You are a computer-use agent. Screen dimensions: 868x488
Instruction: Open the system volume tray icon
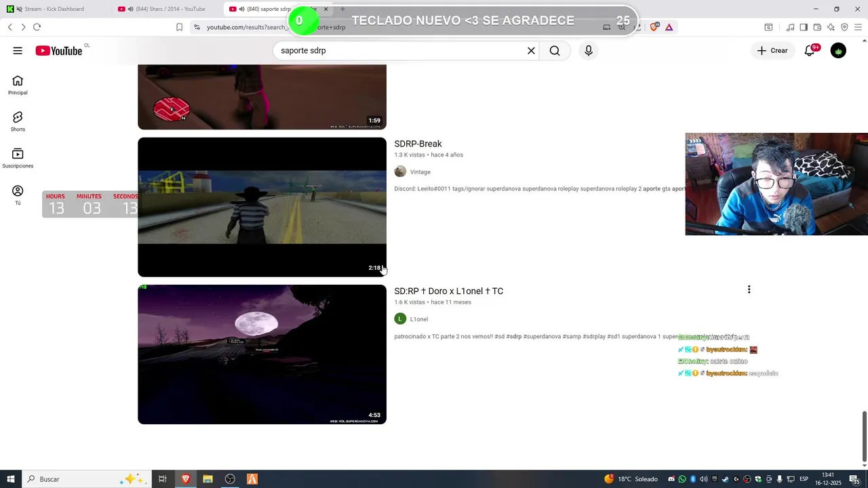point(704,479)
